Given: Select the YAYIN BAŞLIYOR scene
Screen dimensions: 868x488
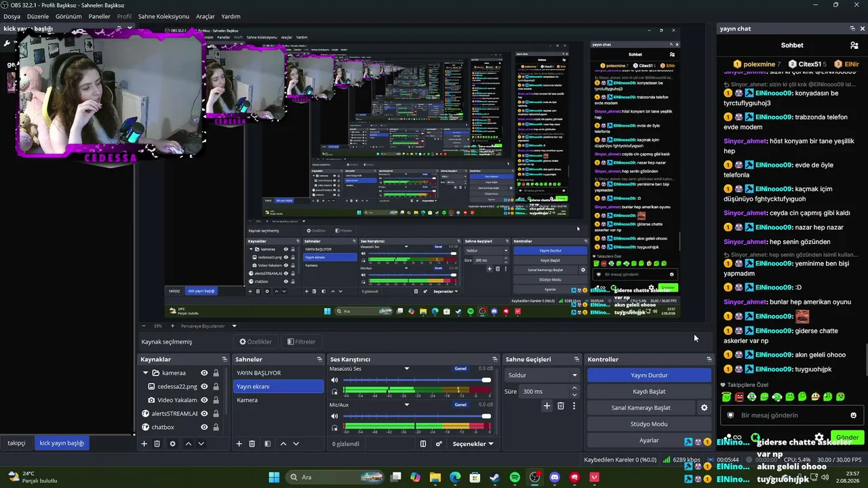Looking at the screenshot, I should tap(279, 373).
